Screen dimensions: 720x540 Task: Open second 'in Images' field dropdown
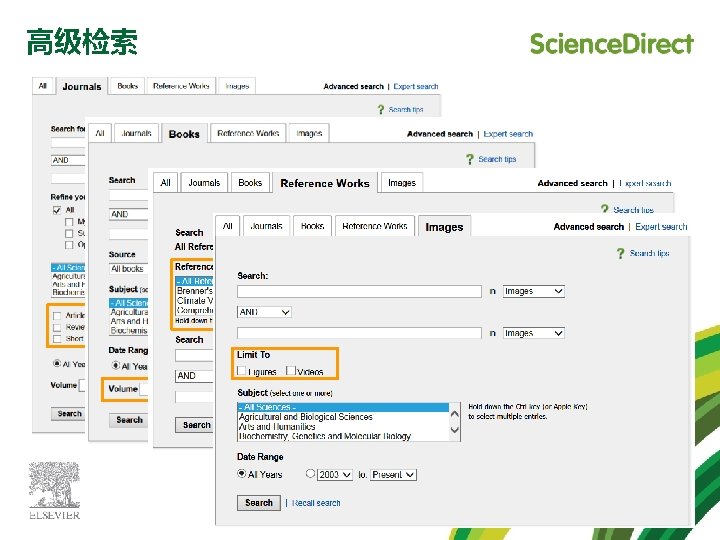[x=533, y=333]
